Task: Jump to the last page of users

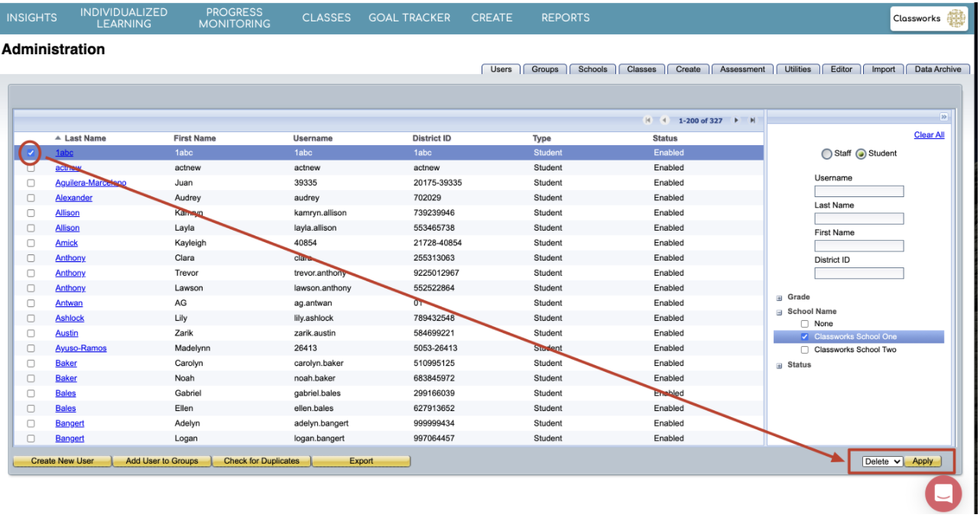Action: click(752, 121)
